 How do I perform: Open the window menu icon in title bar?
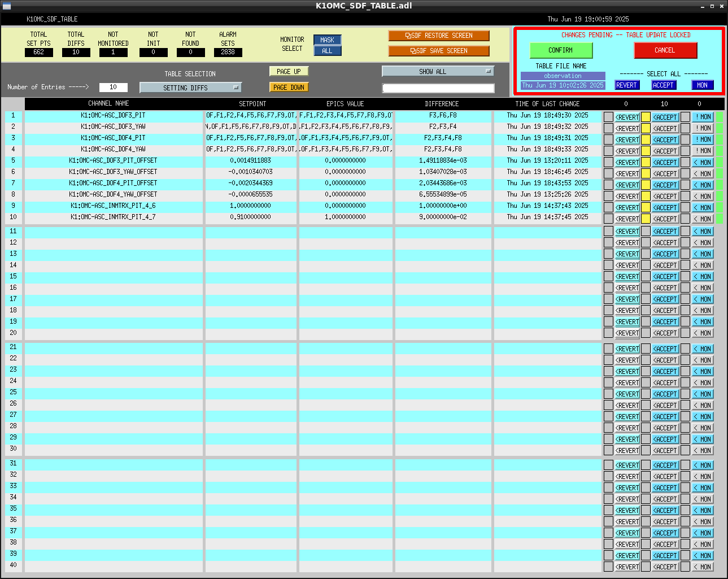coord(7,6)
